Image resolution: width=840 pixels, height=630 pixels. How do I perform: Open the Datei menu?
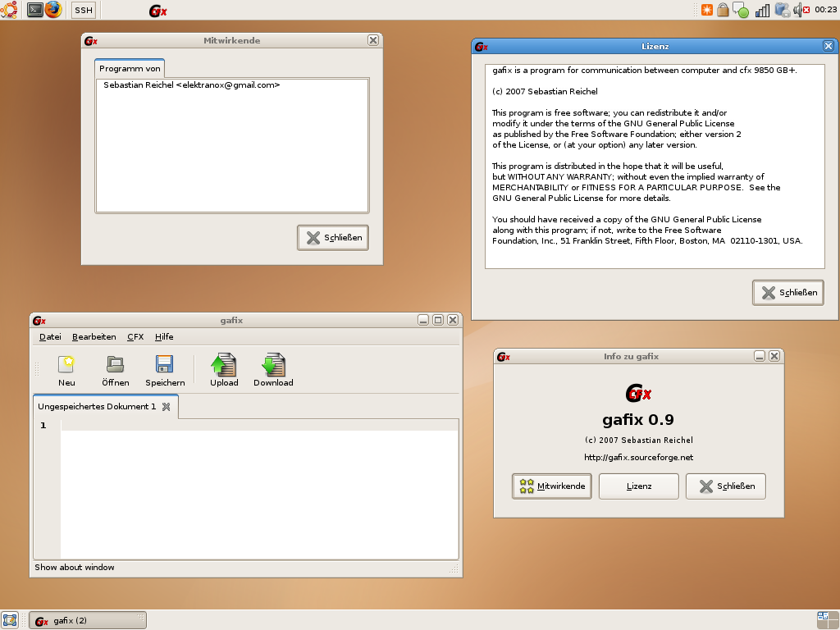click(50, 337)
